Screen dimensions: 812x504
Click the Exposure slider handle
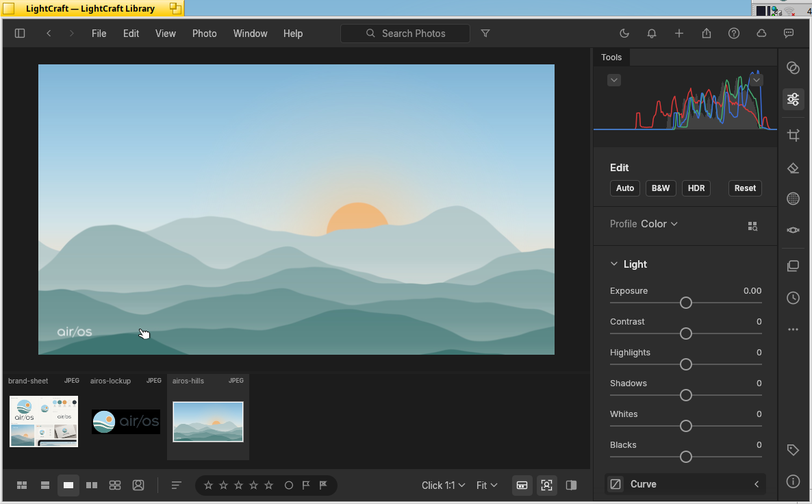(685, 303)
